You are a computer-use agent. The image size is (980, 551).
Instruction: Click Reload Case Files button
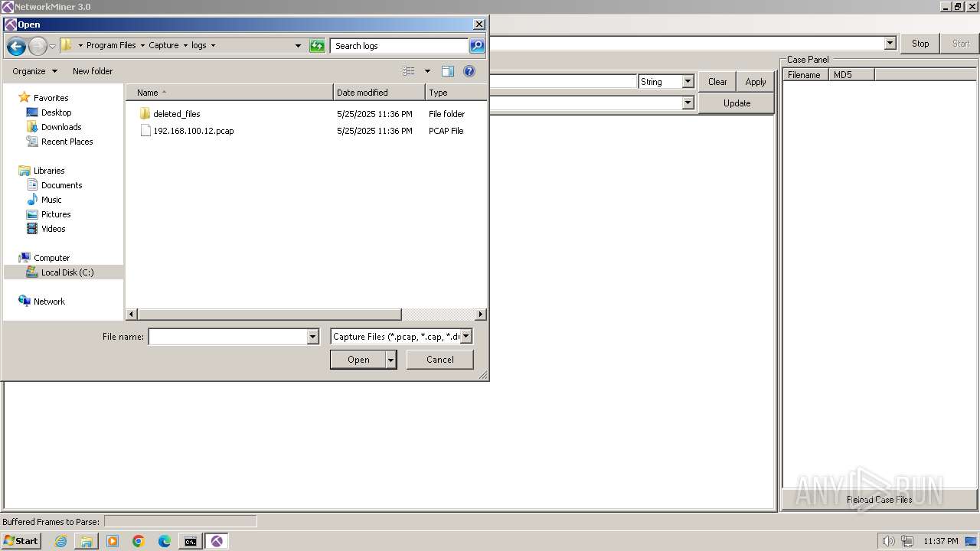point(879,500)
